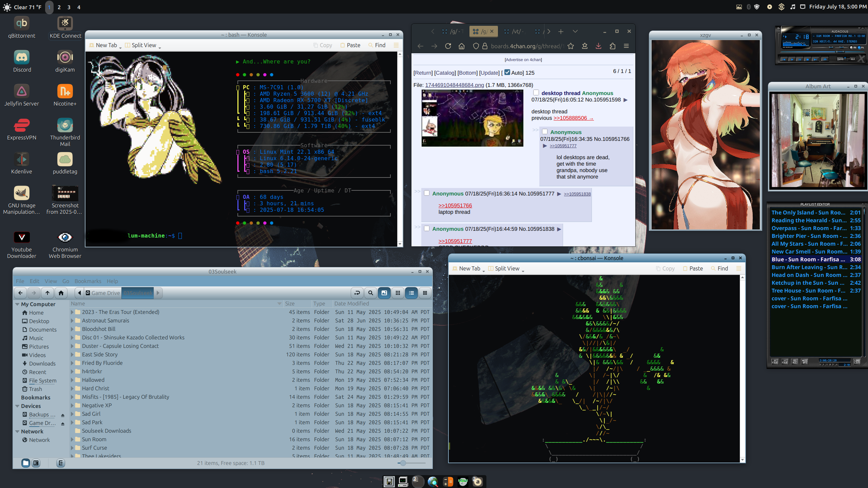Open the puddletag desktop icon

[65, 163]
